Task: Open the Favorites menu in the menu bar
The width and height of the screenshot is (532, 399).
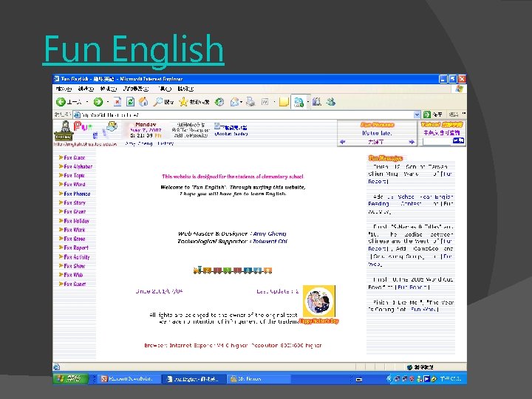Action: 136,89
